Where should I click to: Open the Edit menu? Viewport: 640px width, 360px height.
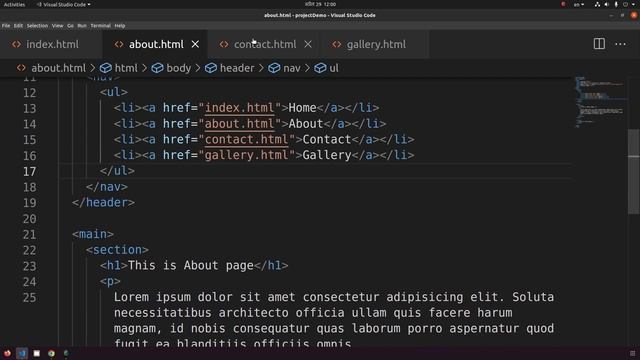[x=18, y=26]
